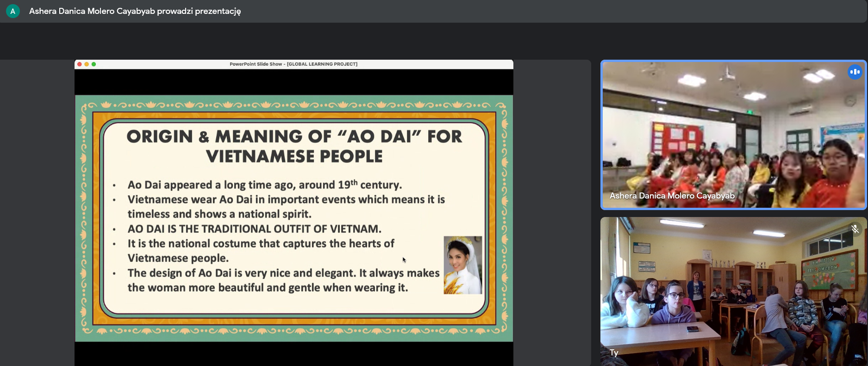
Task: Click the "Ty" name label on the video tile
Action: (614, 353)
